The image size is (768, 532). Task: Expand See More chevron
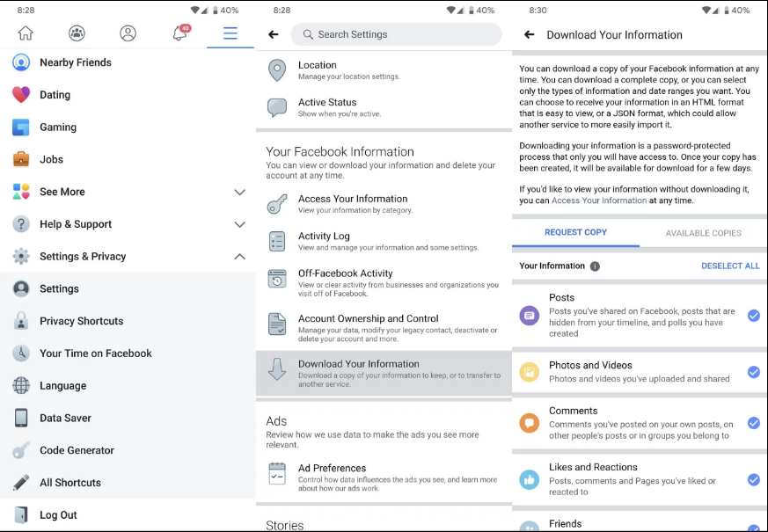(239, 192)
